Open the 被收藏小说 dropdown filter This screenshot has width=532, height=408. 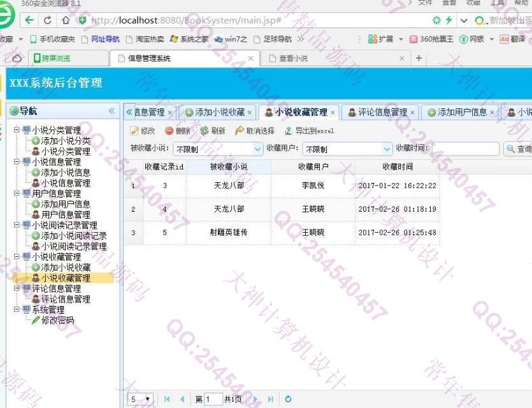point(257,149)
